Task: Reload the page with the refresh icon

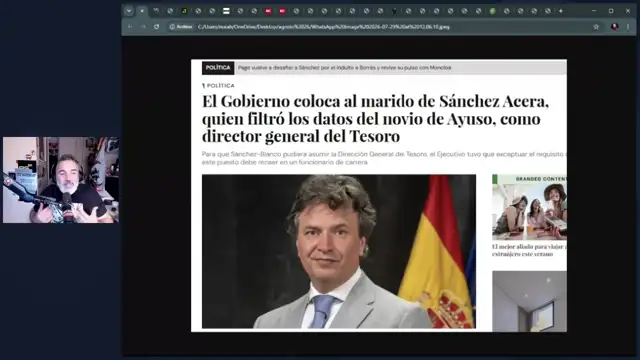Action: 157,27
